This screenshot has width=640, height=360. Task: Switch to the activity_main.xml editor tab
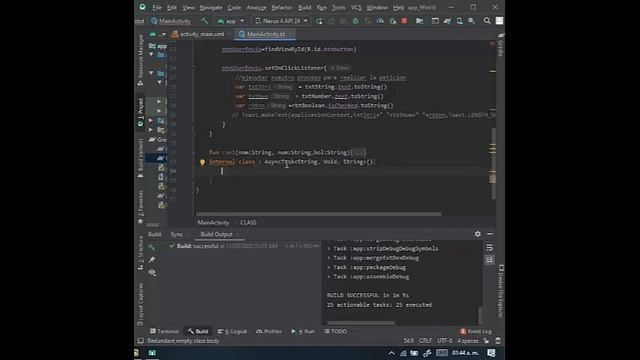pos(202,34)
